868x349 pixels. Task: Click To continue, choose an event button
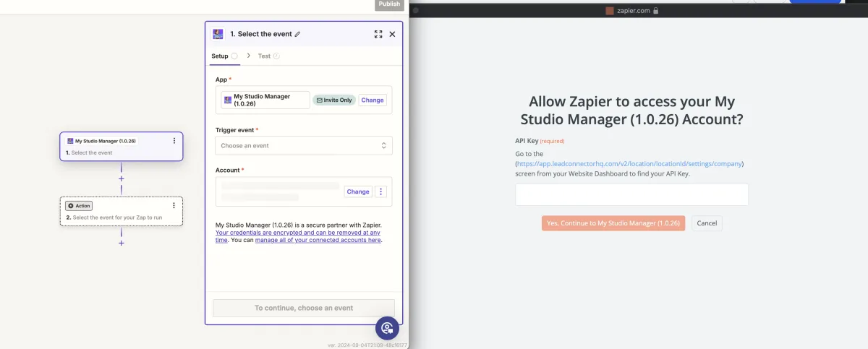304,308
